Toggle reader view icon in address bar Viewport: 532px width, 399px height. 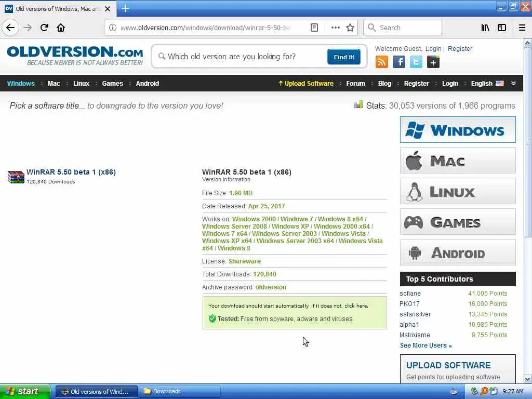tap(314, 28)
